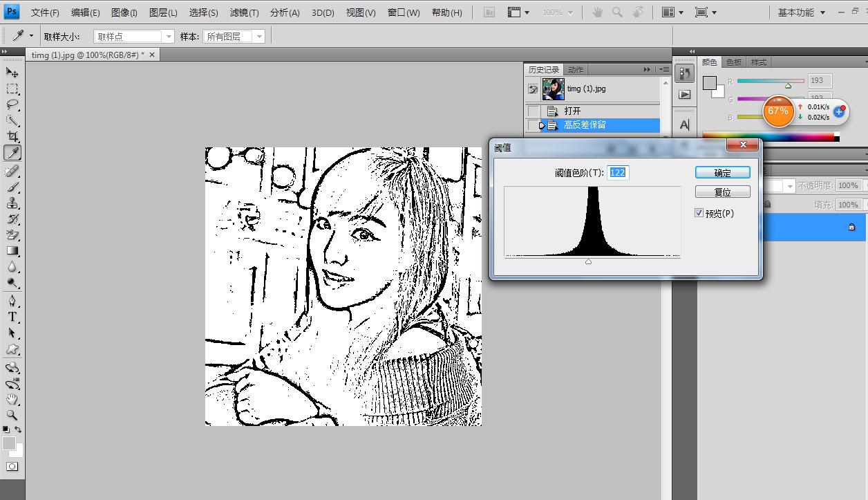
Task: Select the Lasso tool
Action: (x=12, y=105)
